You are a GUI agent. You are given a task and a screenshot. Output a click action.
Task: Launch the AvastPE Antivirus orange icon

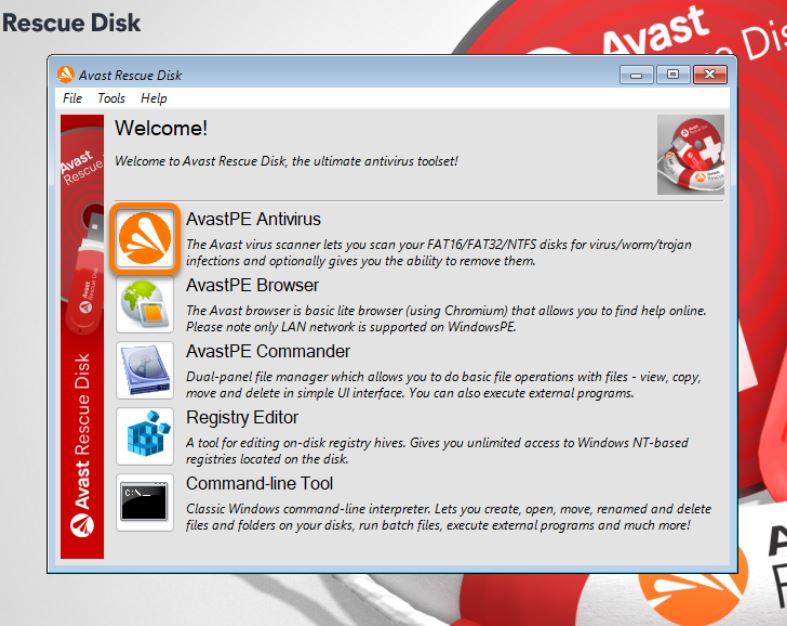tap(145, 238)
